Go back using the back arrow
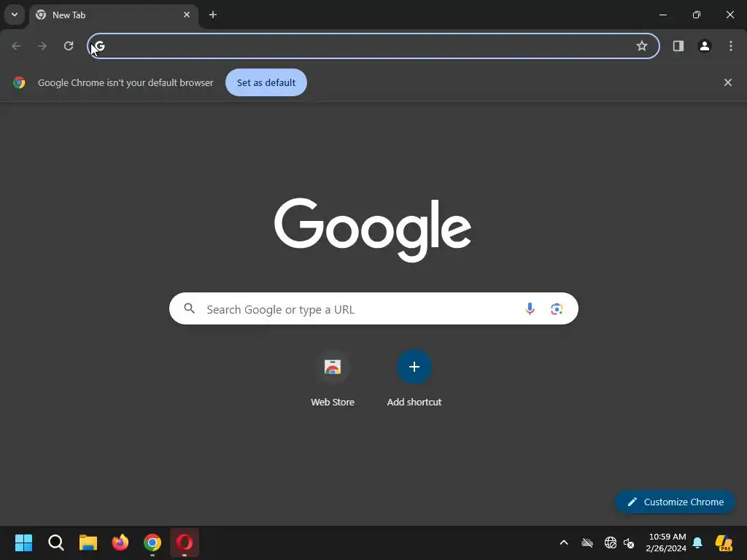 tap(16, 46)
